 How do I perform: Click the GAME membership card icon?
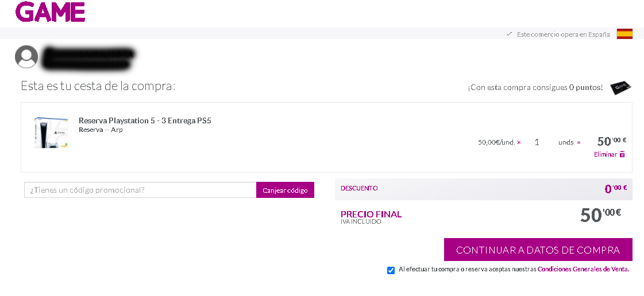click(620, 87)
